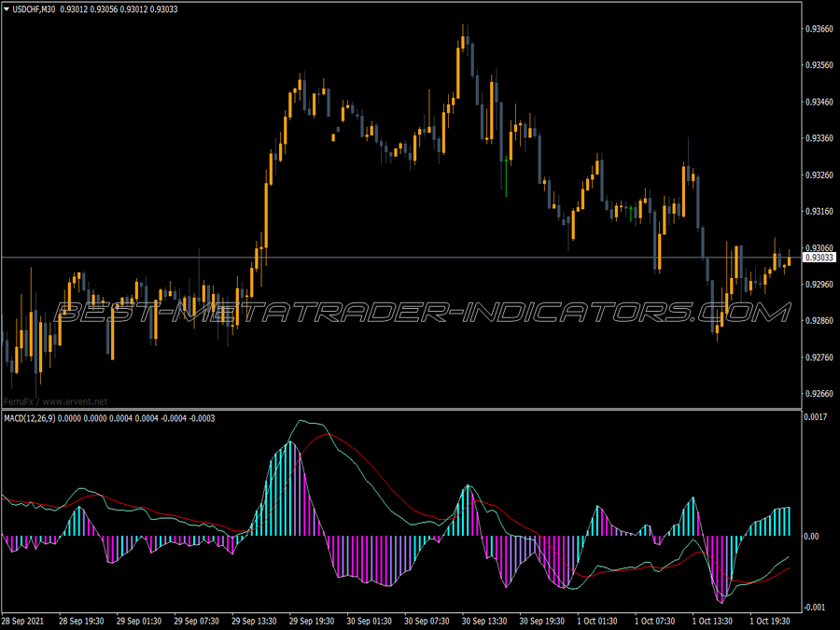Click the 0.0017 MACD scale value

pyautogui.click(x=816, y=417)
